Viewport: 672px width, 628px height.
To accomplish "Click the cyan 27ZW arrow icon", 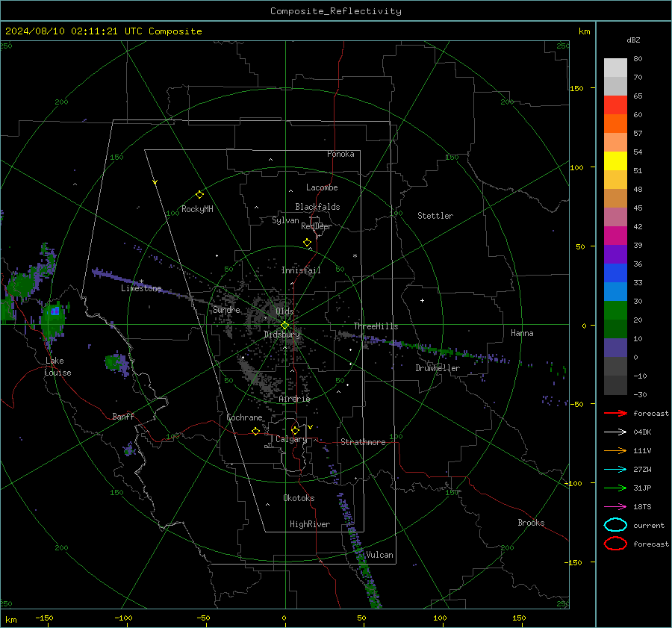I will tap(615, 470).
